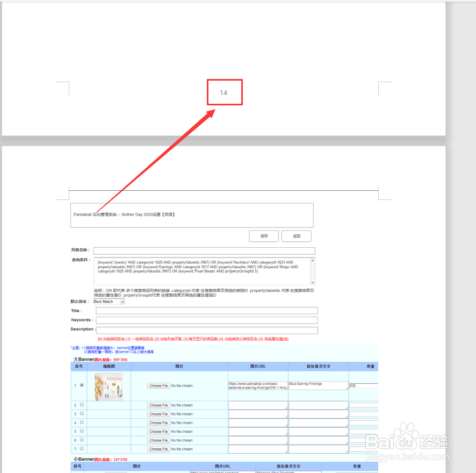Viewport: 476px width, 473px height.
Task: Click Choose File in banner row 2
Action: 158,405
